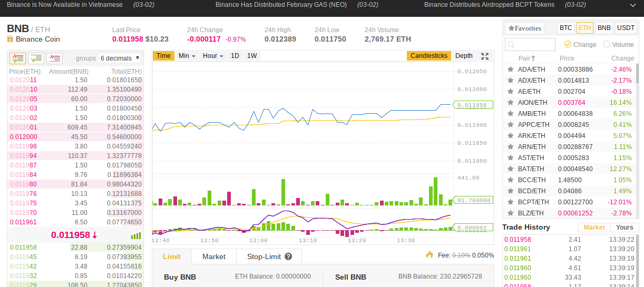Star the ADA/ETH pair

click(510, 69)
